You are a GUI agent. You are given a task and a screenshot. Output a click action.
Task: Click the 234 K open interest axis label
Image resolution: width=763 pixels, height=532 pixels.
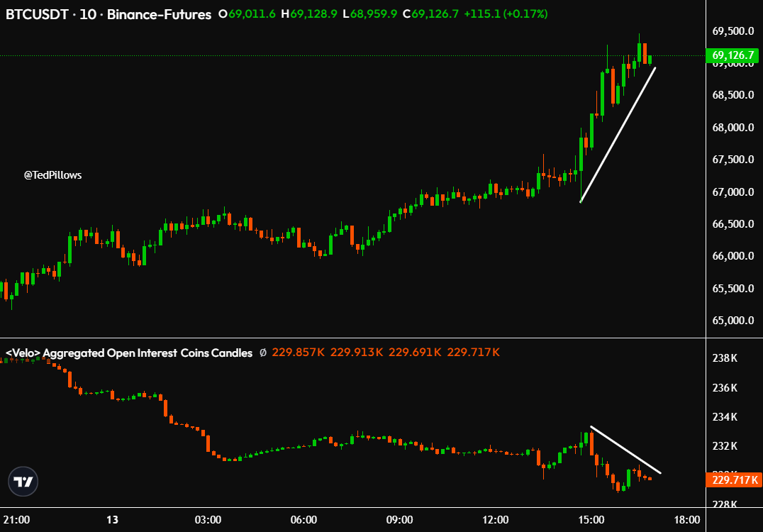point(725,416)
